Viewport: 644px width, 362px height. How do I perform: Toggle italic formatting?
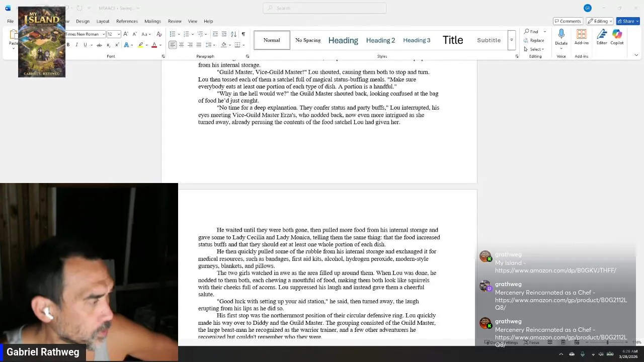[76, 45]
